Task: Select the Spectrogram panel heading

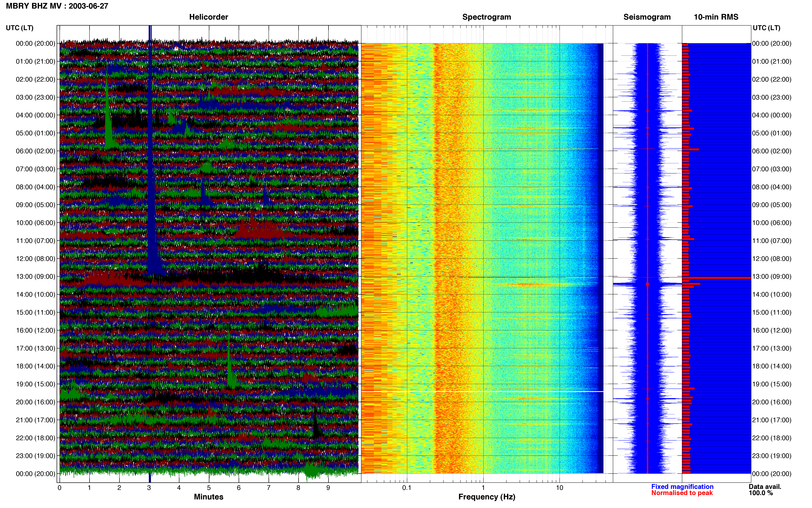Action: (x=487, y=17)
